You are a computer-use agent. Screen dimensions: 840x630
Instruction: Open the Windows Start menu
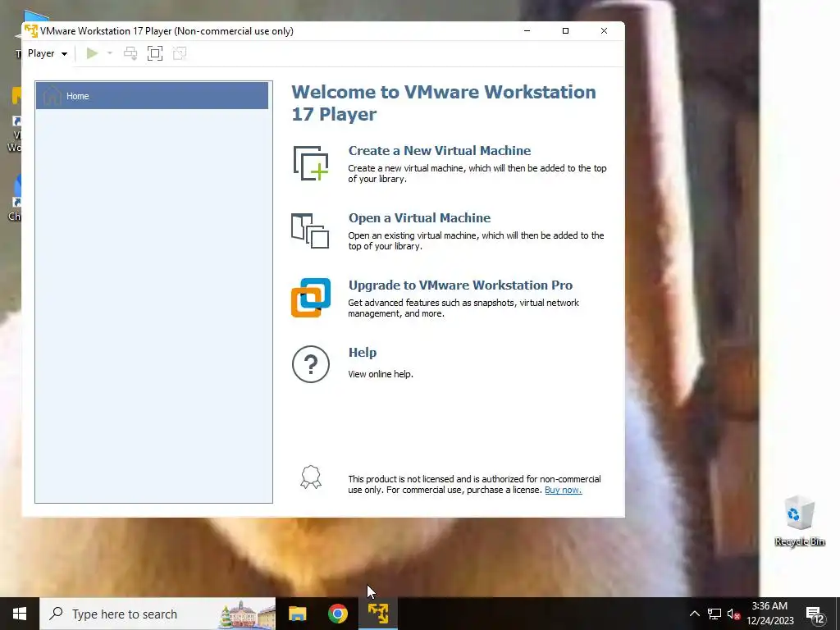pos(20,614)
